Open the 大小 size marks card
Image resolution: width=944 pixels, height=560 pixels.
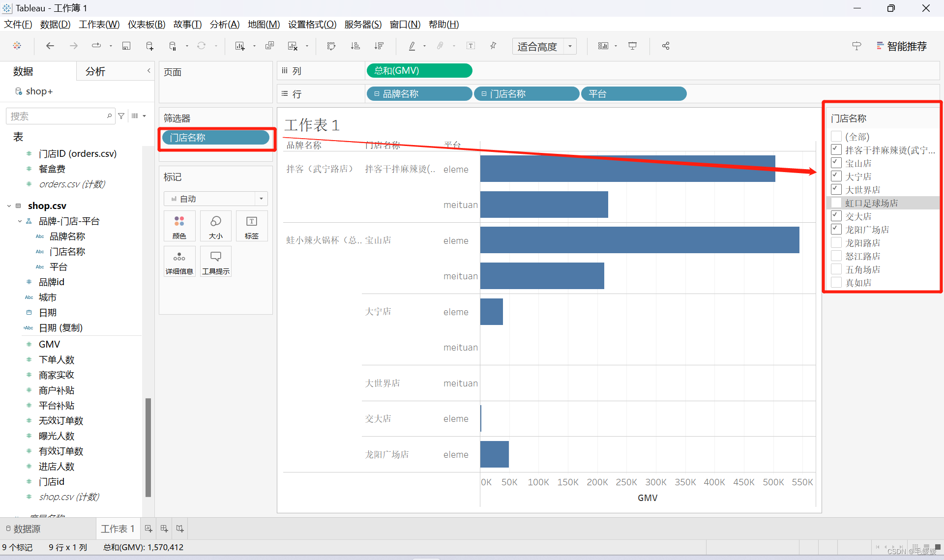point(215,226)
